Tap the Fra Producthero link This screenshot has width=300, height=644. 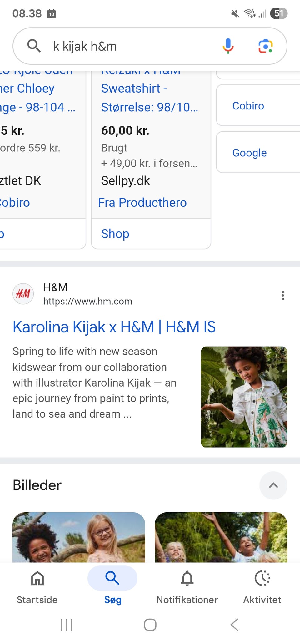[142, 203]
